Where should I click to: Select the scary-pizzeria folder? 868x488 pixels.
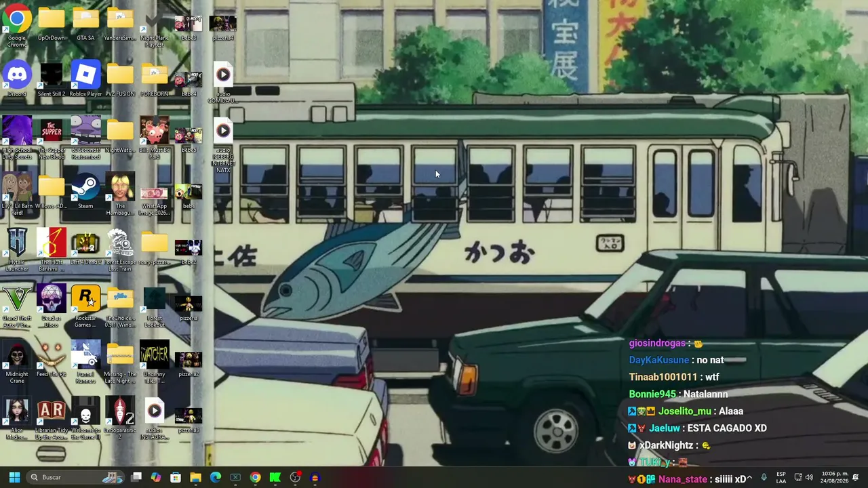(x=155, y=248)
